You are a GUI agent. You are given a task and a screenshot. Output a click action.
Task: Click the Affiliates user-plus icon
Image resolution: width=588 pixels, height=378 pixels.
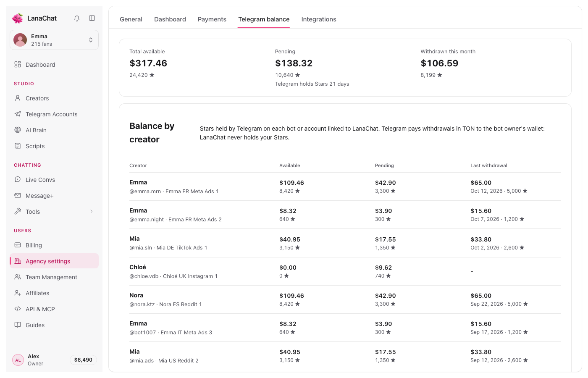[x=18, y=293]
